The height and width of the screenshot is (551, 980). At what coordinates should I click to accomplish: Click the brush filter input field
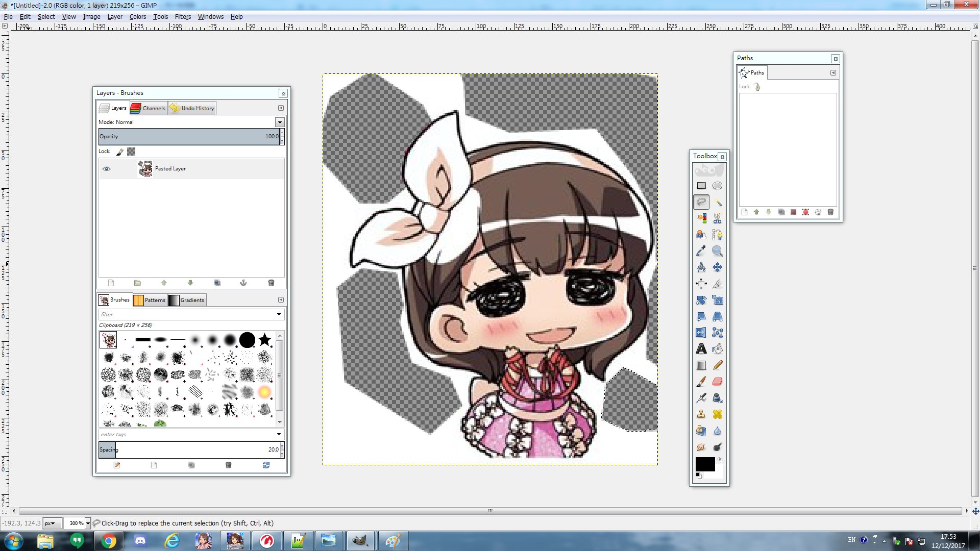tap(187, 314)
